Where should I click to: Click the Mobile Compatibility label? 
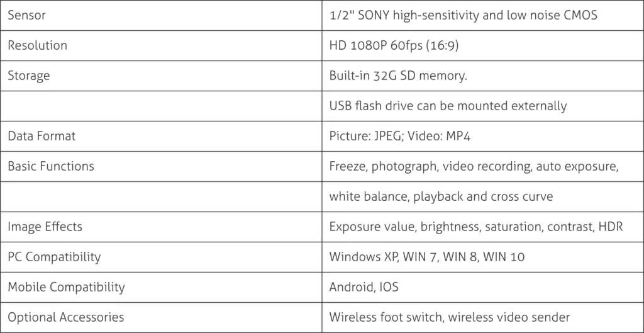point(66,287)
